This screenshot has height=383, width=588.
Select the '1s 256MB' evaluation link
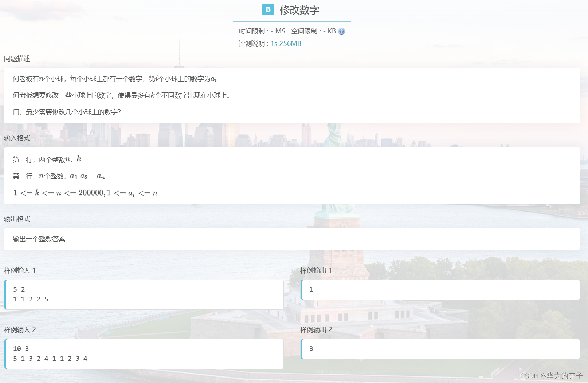coord(286,43)
